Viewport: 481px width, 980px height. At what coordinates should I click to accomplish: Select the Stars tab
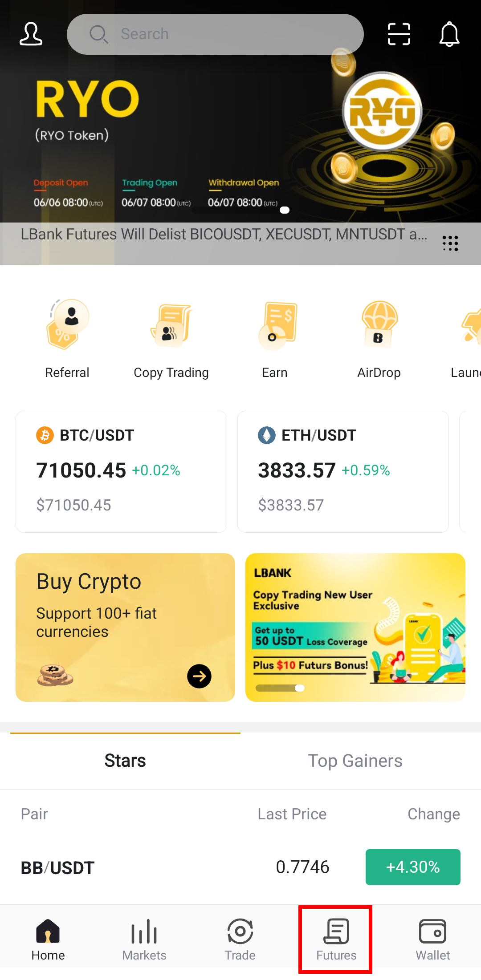pyautogui.click(x=125, y=761)
